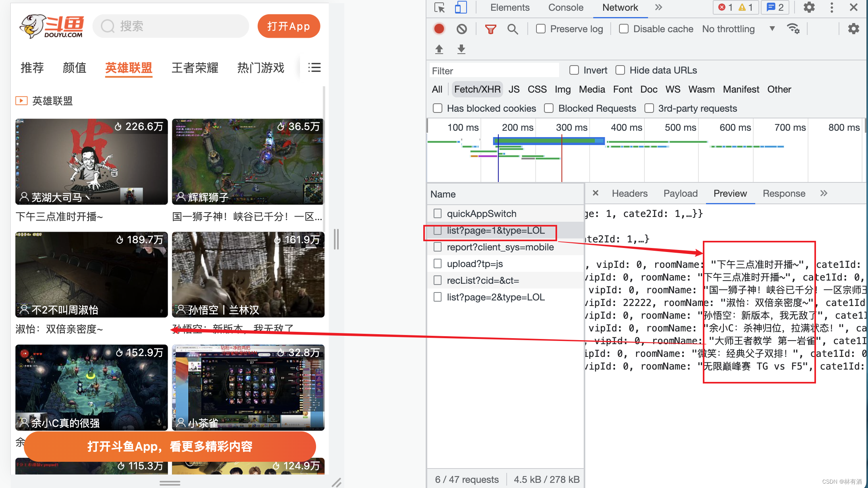Click the Filter text field

click(494, 71)
